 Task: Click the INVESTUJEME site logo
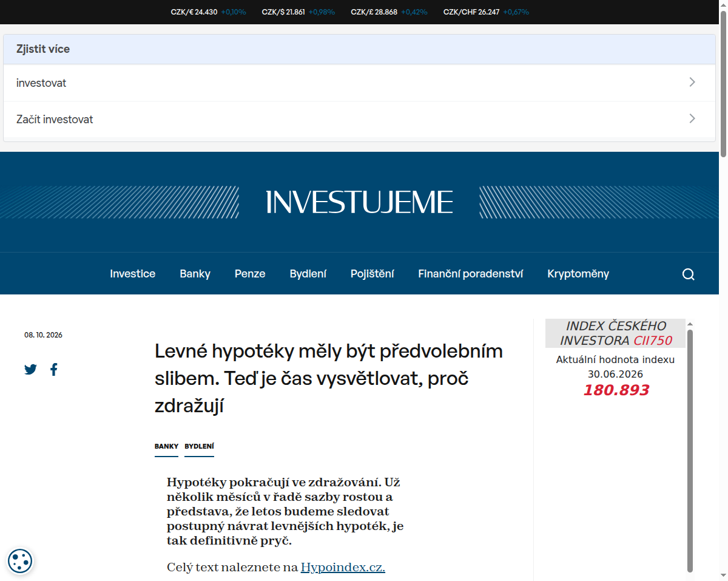pos(359,202)
